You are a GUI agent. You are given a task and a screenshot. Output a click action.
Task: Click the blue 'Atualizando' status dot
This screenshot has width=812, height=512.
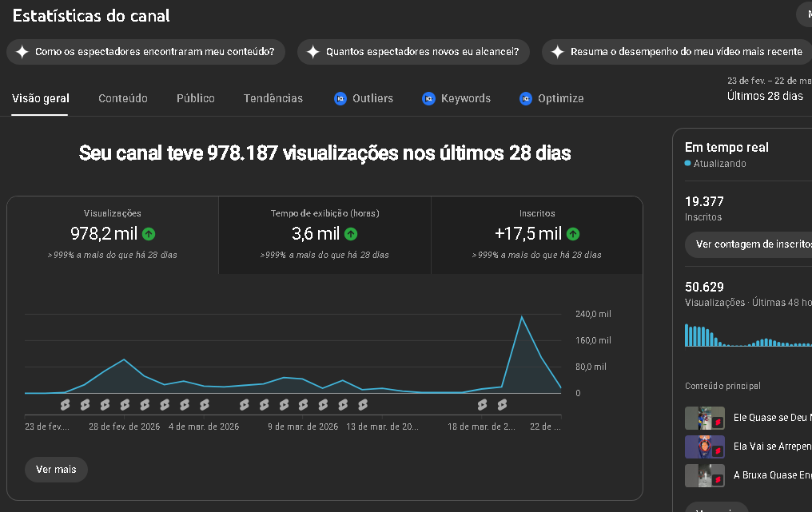point(687,163)
